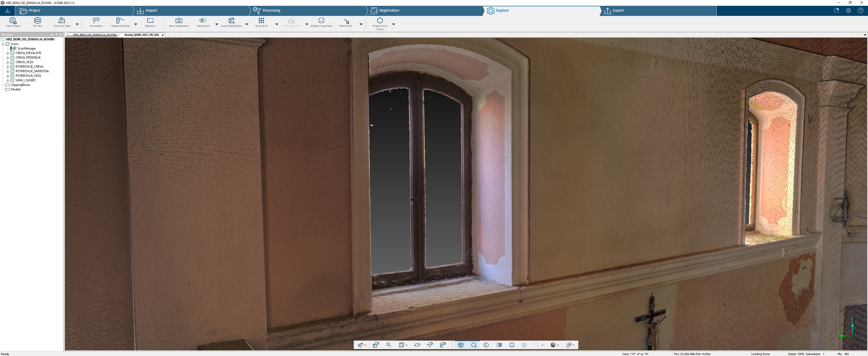Switch to the Registration workflow tab
The image size is (868, 356).
click(x=389, y=10)
